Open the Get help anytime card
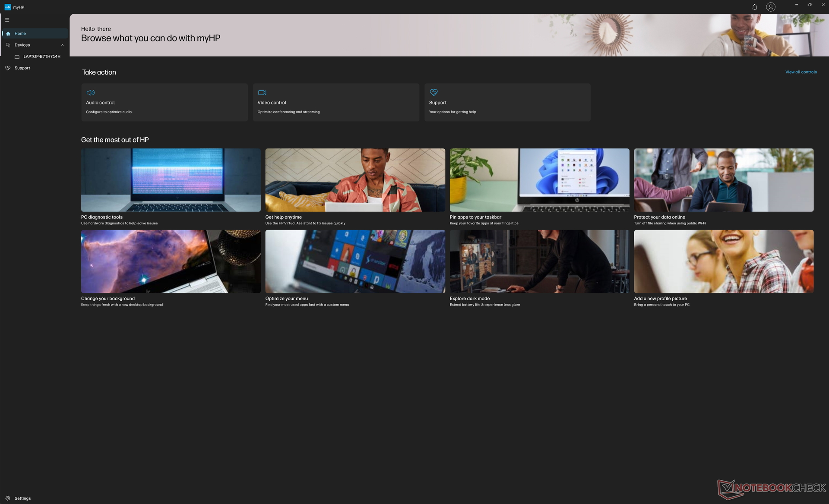Image resolution: width=829 pixels, height=504 pixels. [355, 180]
